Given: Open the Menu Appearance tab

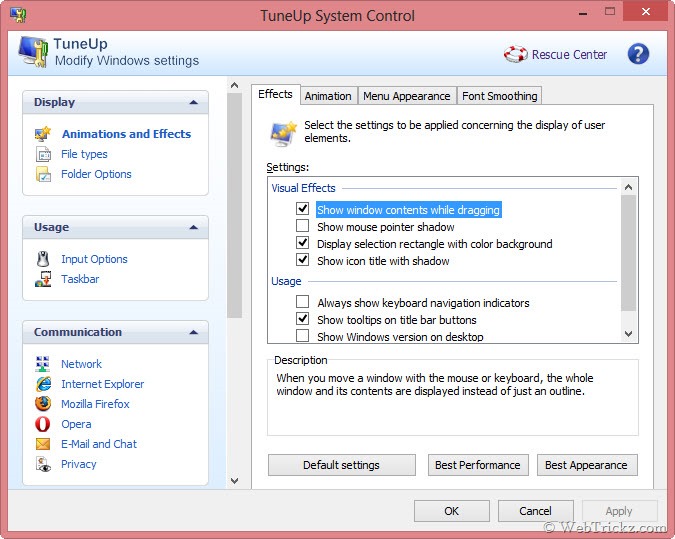Looking at the screenshot, I should pos(406,96).
